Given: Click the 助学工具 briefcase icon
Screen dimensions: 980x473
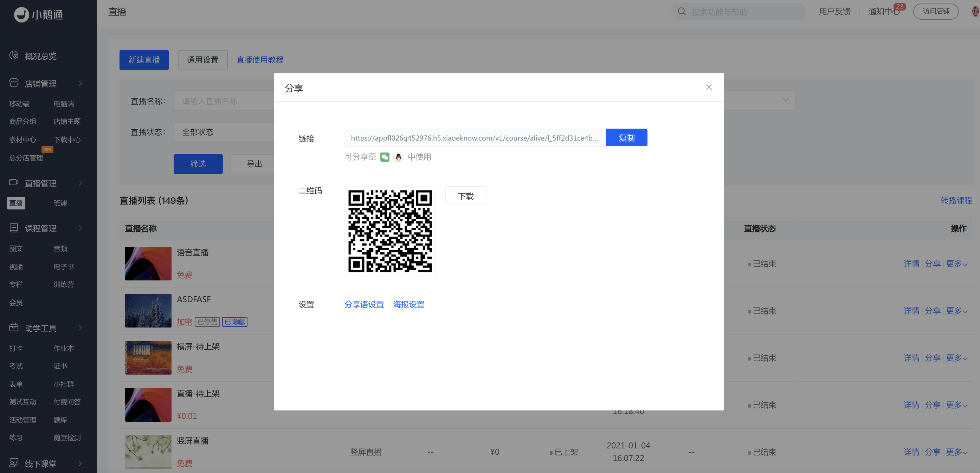Looking at the screenshot, I should coord(14,328).
